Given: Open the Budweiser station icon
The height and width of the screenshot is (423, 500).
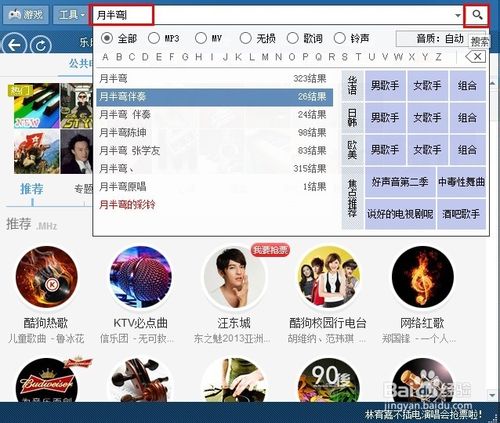Looking at the screenshot, I should pyautogui.click(x=46, y=380).
